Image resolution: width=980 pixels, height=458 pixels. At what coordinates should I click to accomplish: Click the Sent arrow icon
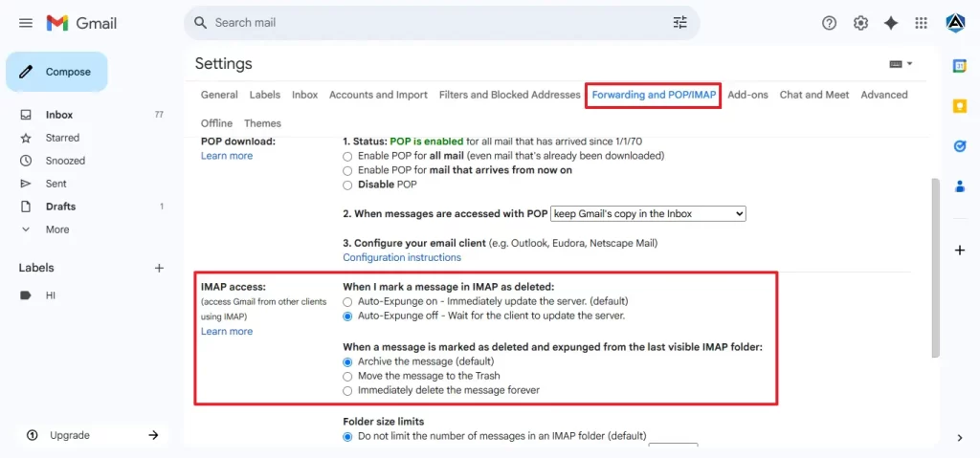click(26, 184)
